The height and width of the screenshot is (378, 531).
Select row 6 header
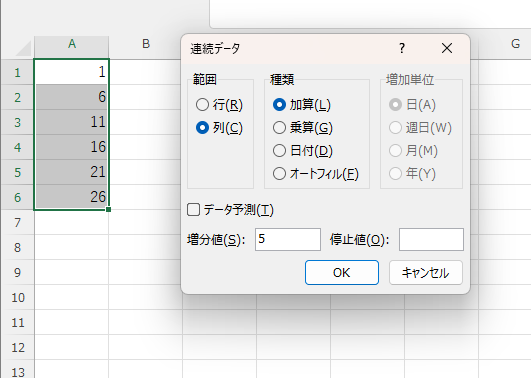pos(18,197)
